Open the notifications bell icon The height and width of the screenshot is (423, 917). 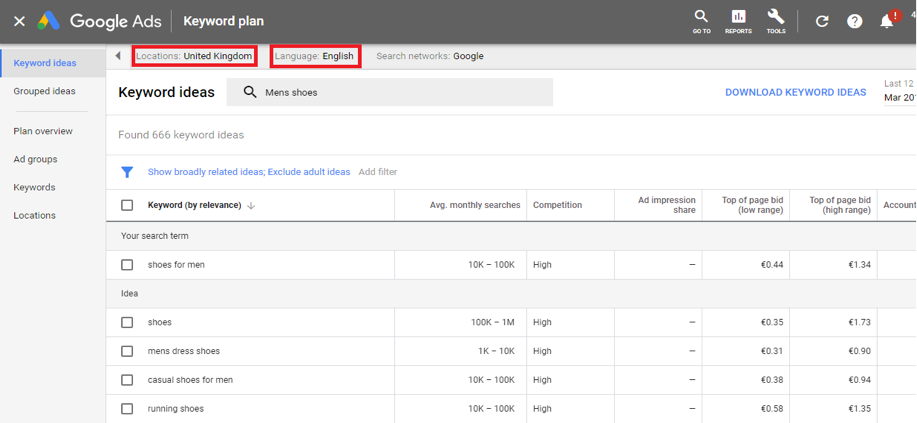[887, 21]
